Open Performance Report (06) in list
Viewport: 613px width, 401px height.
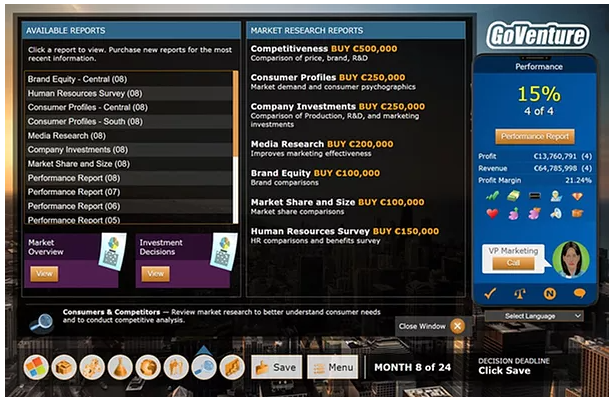tap(129, 206)
